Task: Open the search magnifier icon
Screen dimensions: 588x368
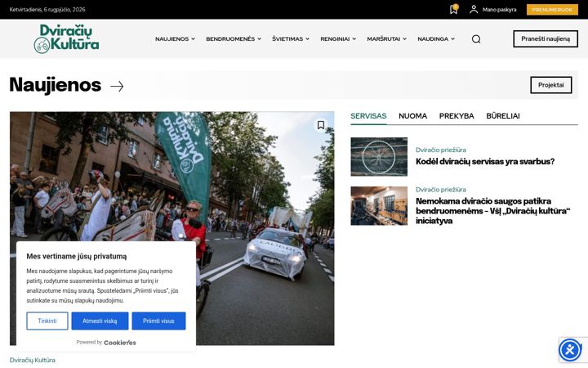Action: pos(476,39)
